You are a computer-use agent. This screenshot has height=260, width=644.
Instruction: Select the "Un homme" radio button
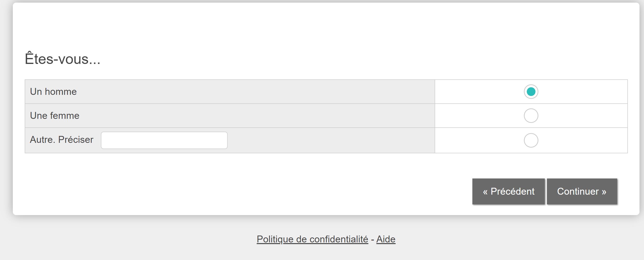tap(531, 91)
